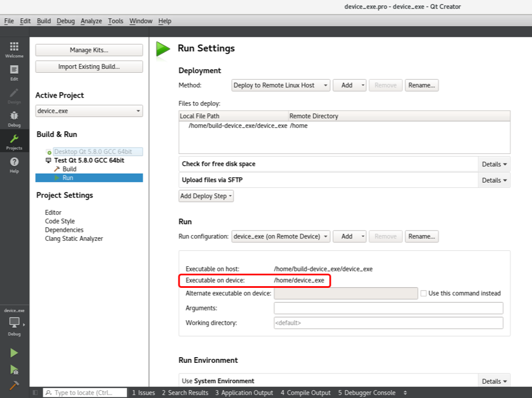Select Run under Test Qt kit
Viewport: 532px width, 398px height.
89,178
